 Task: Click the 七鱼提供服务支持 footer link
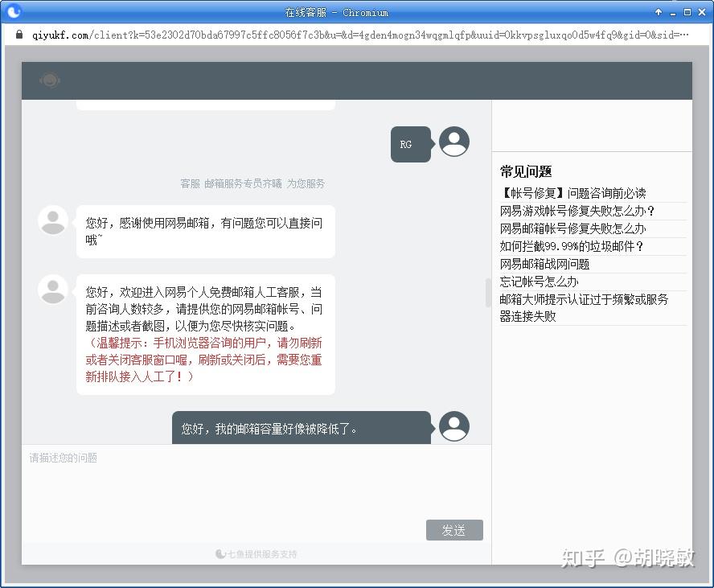pyautogui.click(x=256, y=554)
